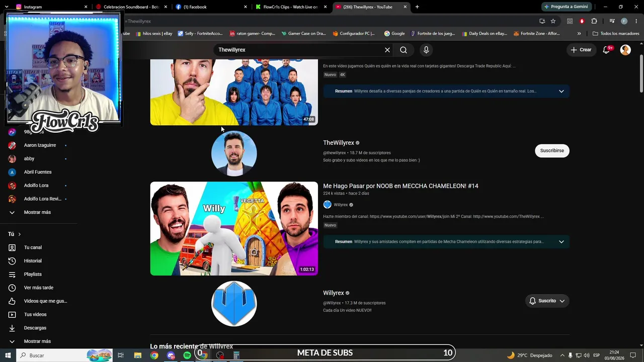Open the TheWillyrex channel name link
The height and width of the screenshot is (362, 644).
click(x=339, y=143)
